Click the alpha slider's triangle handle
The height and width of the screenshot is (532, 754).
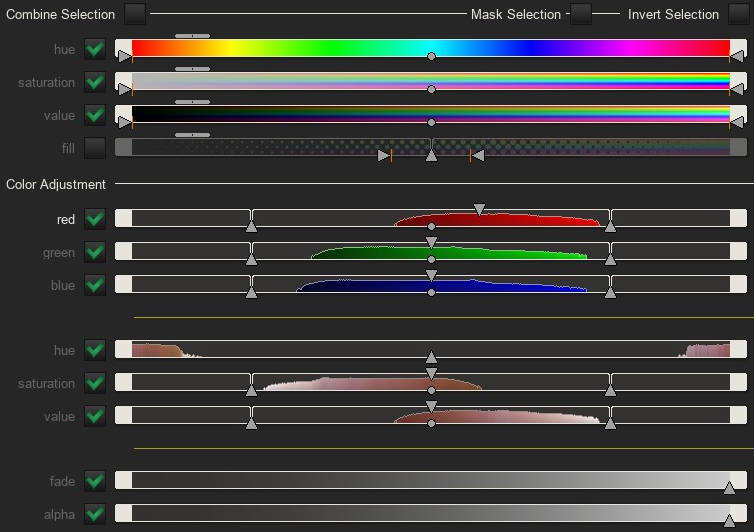coord(729,520)
